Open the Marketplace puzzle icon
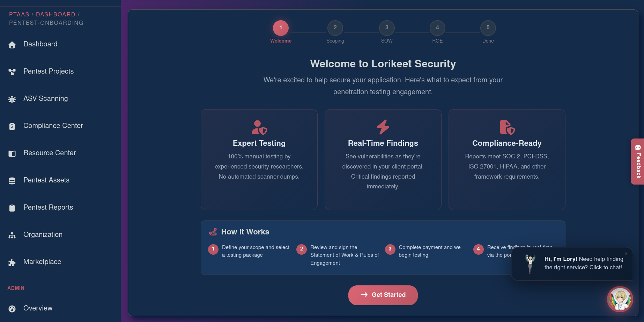This screenshot has height=322, width=644. pos(12,262)
